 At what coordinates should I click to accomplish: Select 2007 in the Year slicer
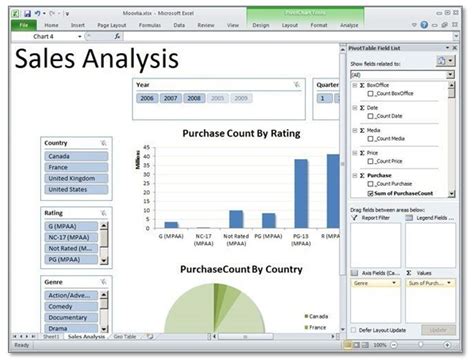[x=170, y=98]
